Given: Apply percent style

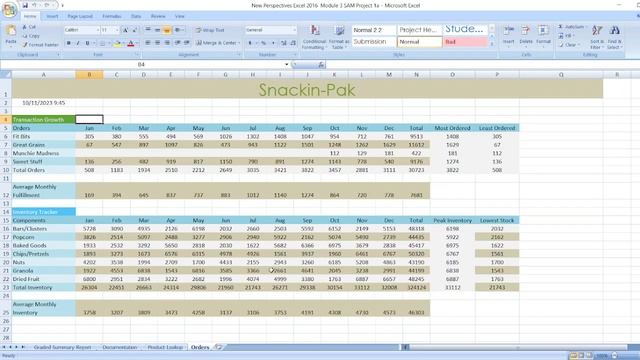Looking at the screenshot, I should [x=264, y=43].
